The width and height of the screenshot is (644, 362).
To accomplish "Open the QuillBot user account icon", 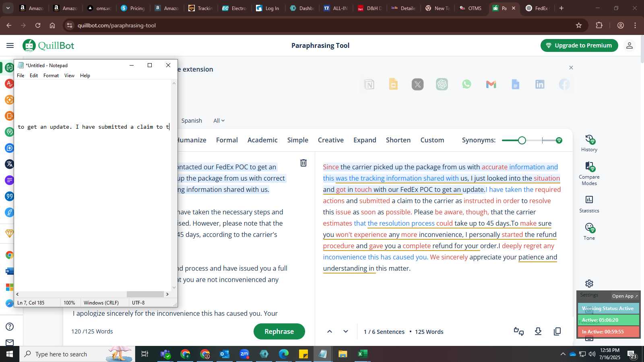I will [x=630, y=45].
